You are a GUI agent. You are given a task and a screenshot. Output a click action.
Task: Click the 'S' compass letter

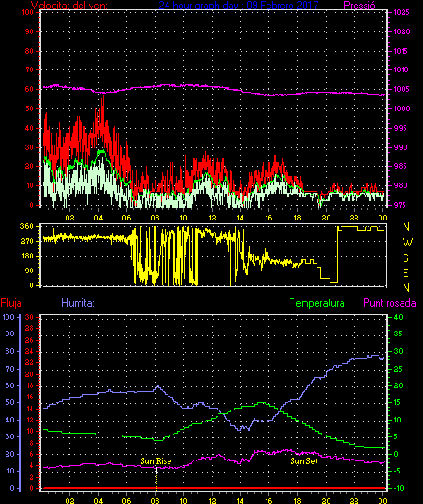(406, 258)
